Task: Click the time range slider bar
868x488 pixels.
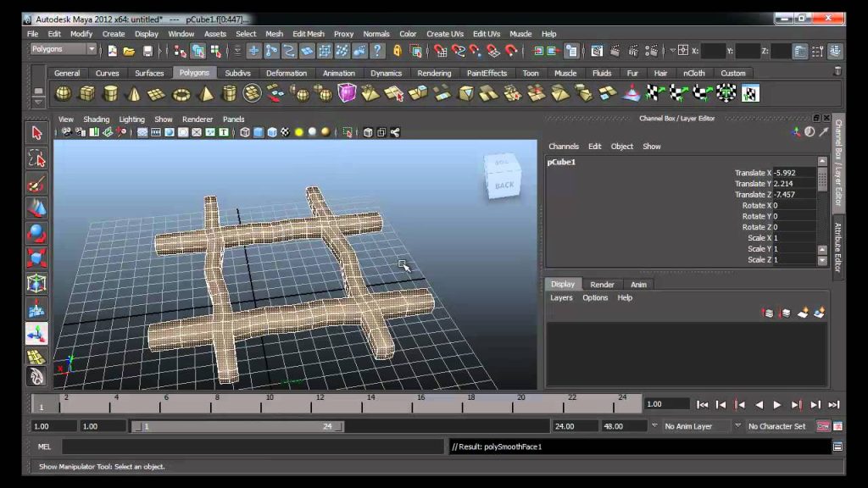Action: point(237,426)
